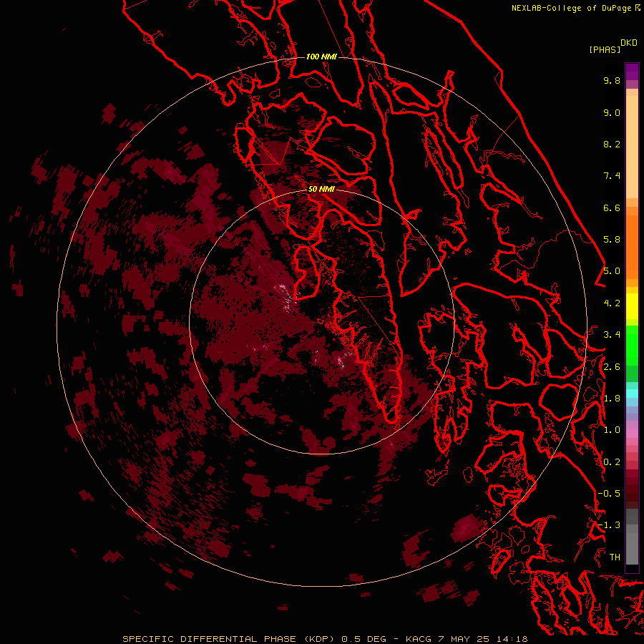Click the 3.4 legend value
Screen dimensions: 644x644
[x=612, y=335]
